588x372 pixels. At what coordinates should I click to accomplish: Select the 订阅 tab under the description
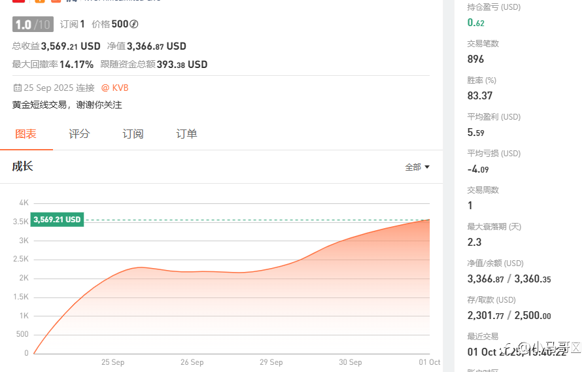point(133,134)
